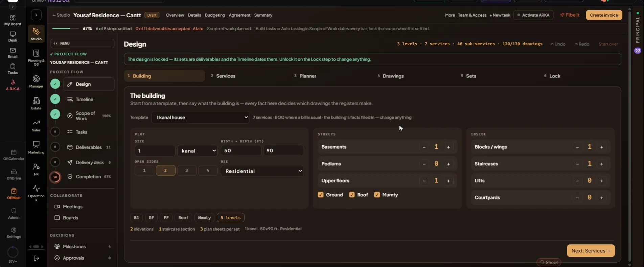Open the HR module icon
This screenshot has height=267, width=644.
(36, 170)
